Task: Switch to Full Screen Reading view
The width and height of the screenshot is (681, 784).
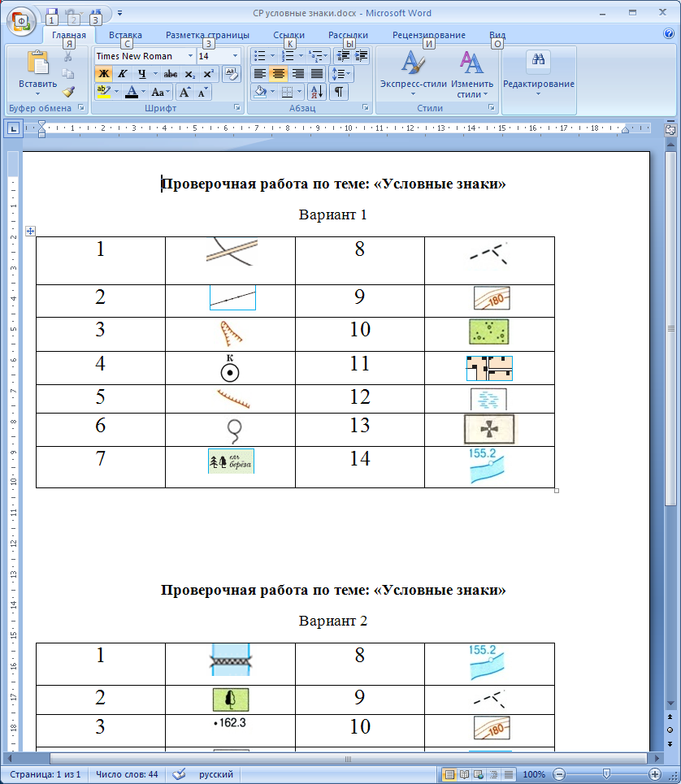Action: [x=464, y=774]
